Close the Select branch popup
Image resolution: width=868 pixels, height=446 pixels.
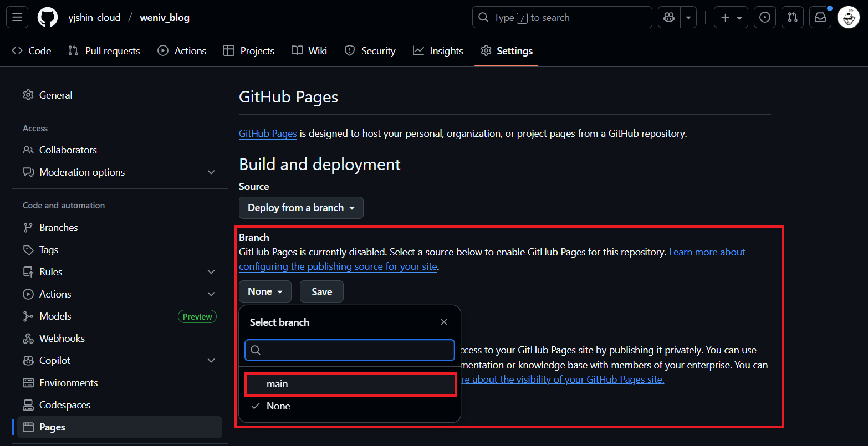click(x=444, y=322)
